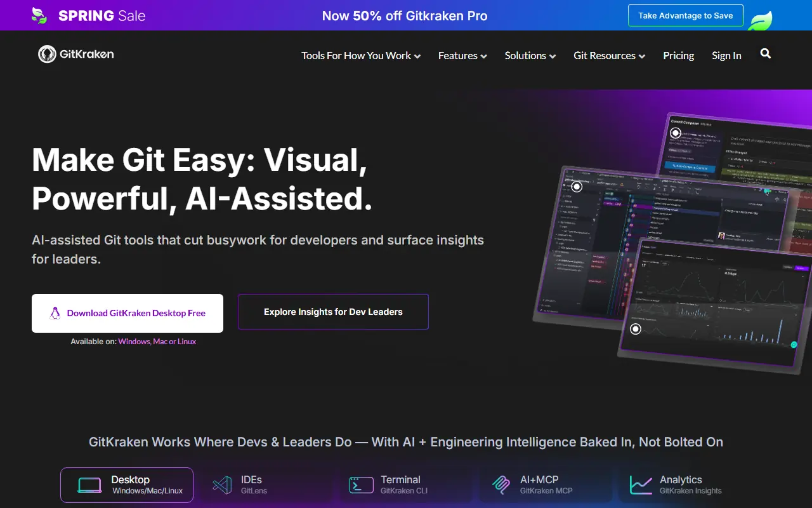The width and height of the screenshot is (812, 508).
Task: Click Take Advantage to Save button
Action: 685,16
